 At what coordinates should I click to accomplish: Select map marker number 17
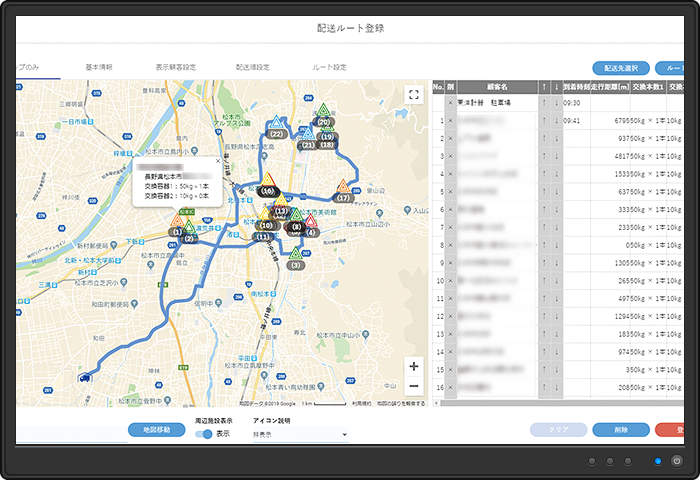343,189
